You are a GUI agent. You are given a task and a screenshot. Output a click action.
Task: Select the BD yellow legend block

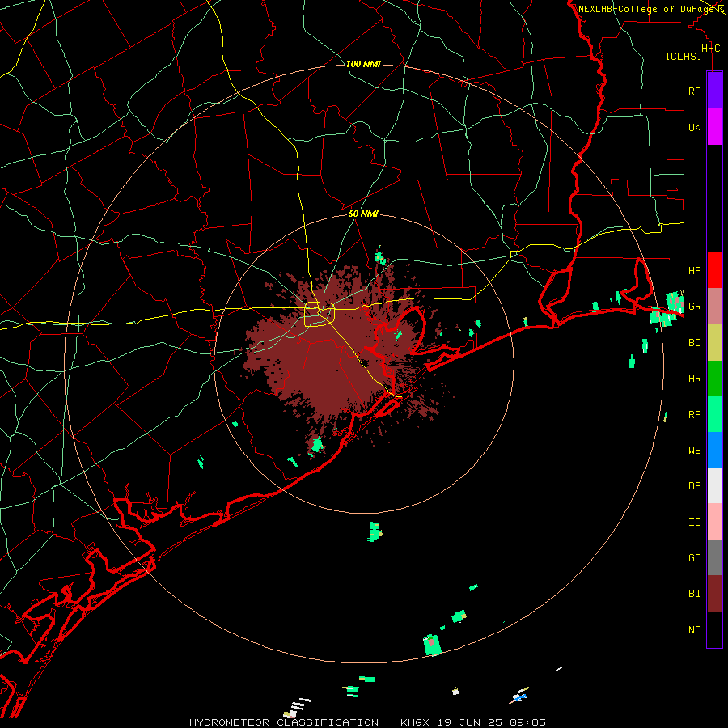(x=714, y=342)
